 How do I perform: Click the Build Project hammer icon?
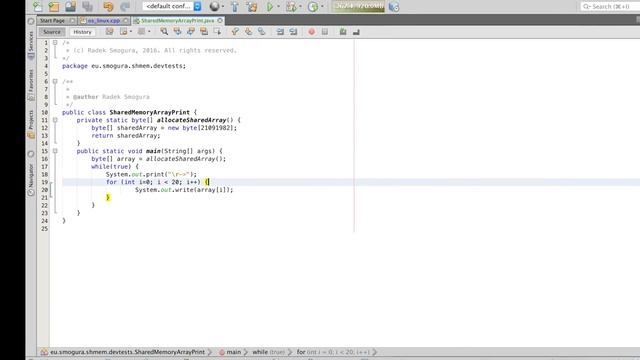235,7
